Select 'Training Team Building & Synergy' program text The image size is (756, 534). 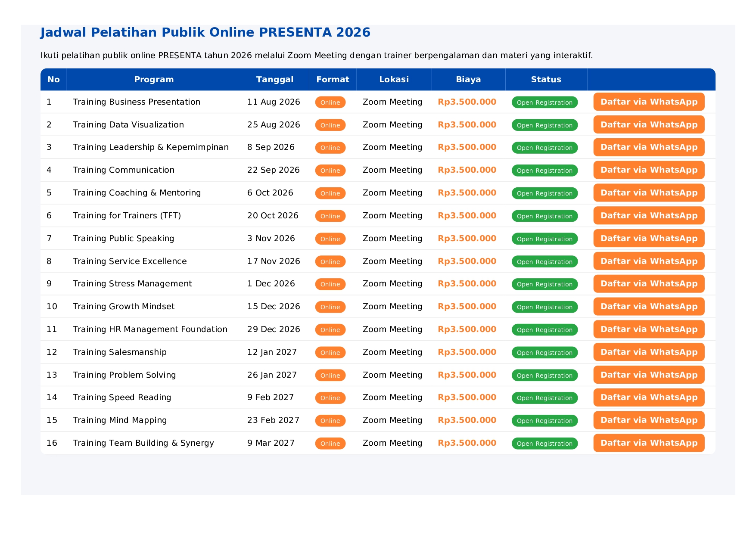pos(143,443)
